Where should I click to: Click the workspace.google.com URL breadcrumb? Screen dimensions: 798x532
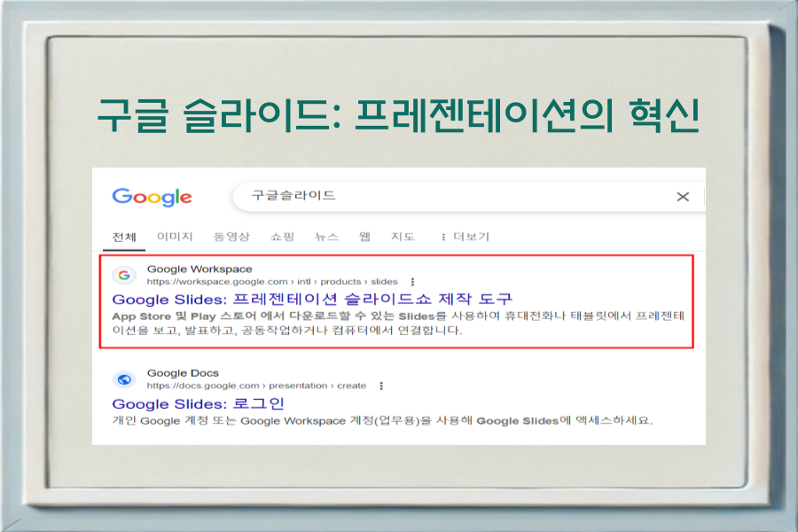click(272, 282)
